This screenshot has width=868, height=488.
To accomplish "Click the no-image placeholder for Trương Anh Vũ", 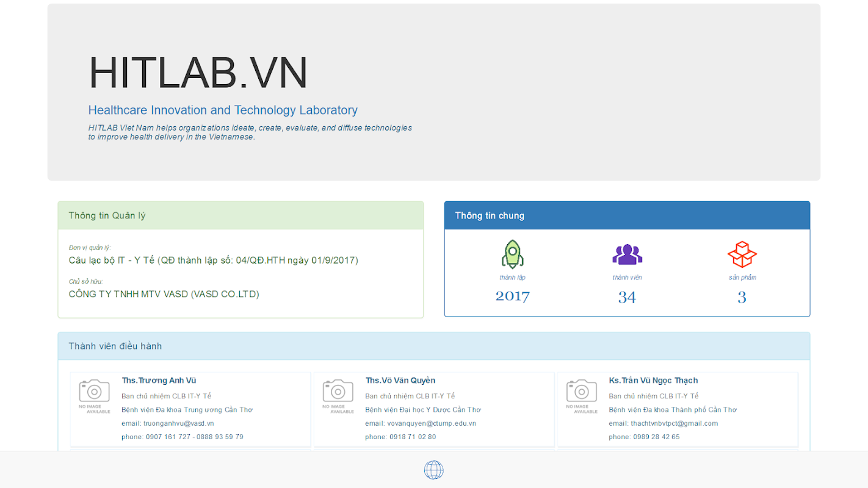I will pyautogui.click(x=95, y=396).
